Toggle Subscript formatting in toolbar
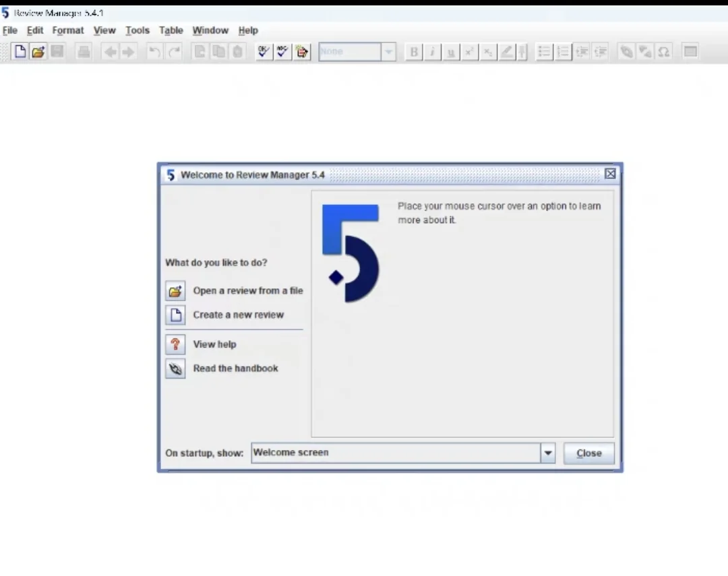Image resolution: width=728 pixels, height=576 pixels. click(x=488, y=51)
